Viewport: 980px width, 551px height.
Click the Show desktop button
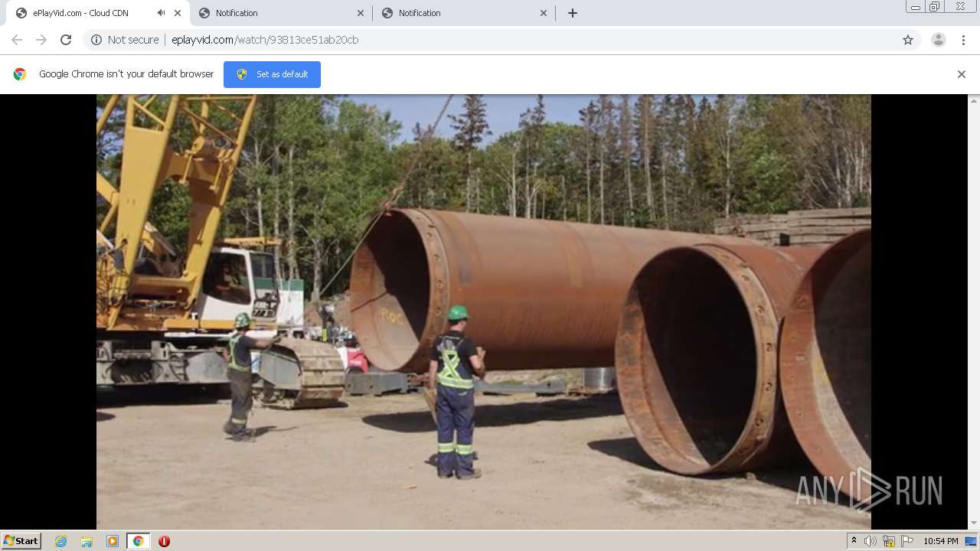point(972,541)
